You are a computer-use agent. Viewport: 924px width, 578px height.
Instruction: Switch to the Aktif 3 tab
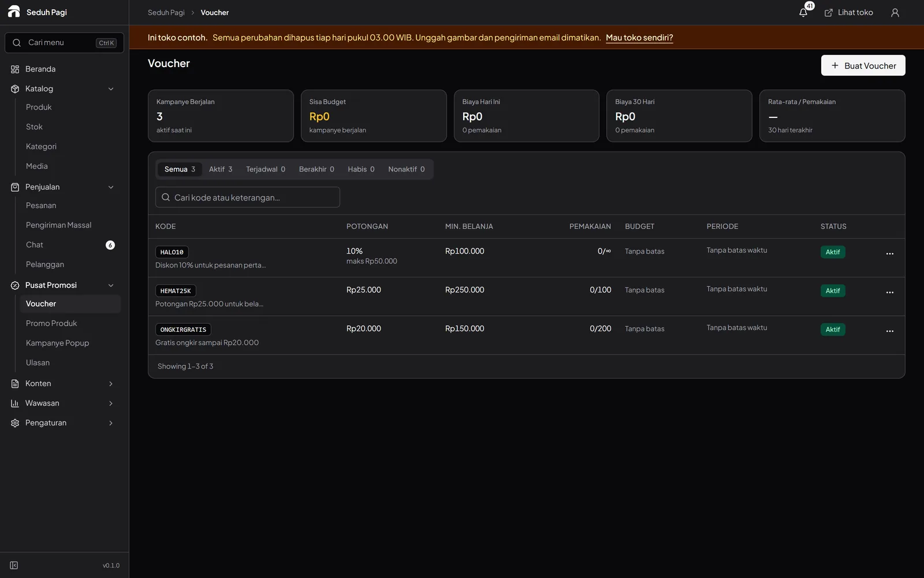click(221, 169)
